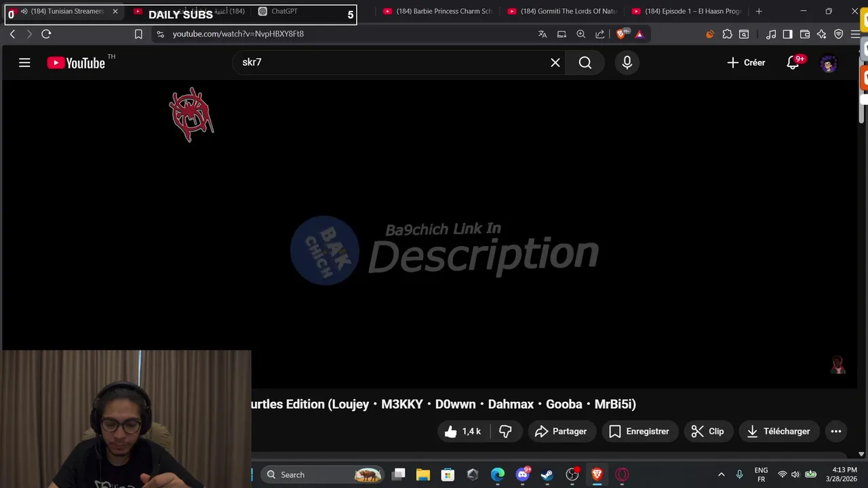Open more actions three-dot menu

coord(836,431)
